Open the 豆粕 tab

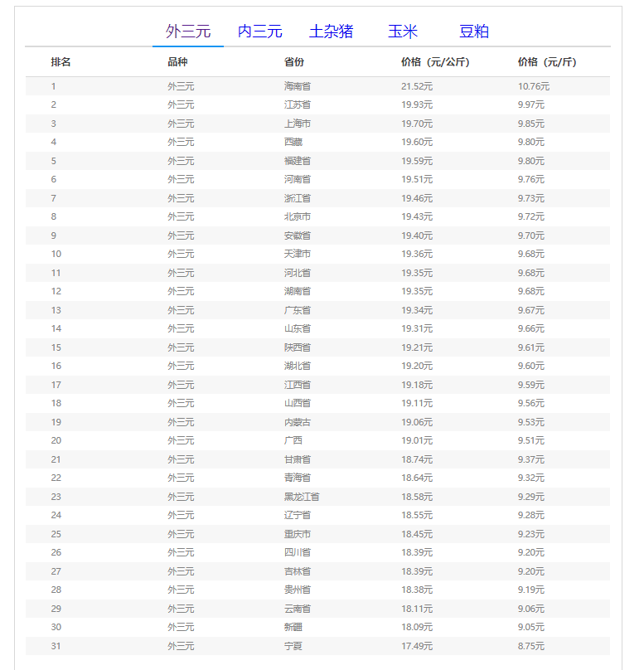[x=473, y=32]
